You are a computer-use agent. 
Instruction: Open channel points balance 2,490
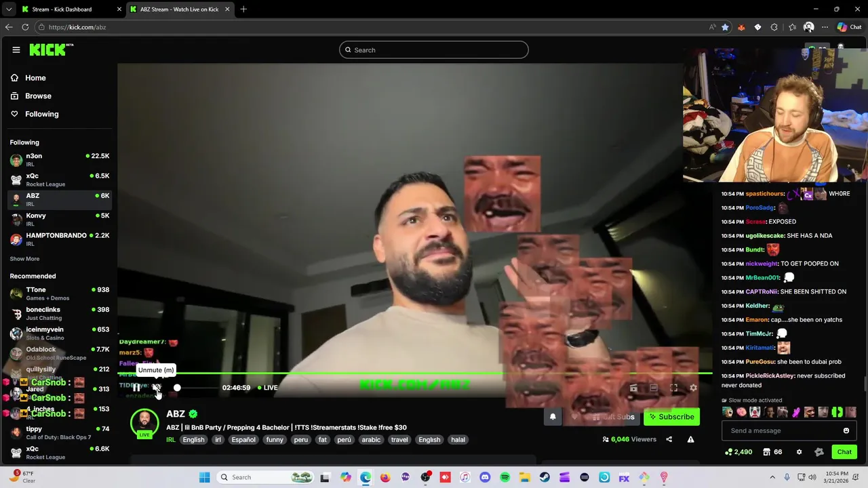pos(738,452)
